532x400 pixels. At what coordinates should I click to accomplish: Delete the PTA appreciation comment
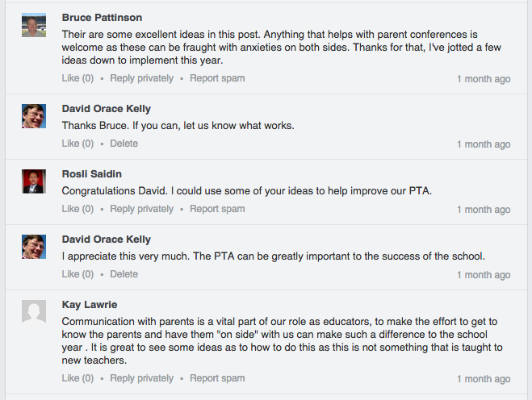tap(124, 274)
